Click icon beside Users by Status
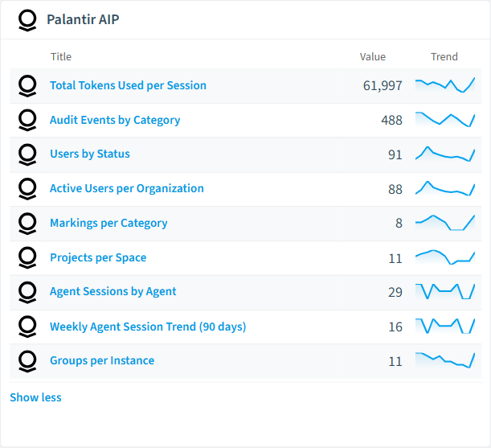The width and height of the screenshot is (491, 448). (27, 154)
